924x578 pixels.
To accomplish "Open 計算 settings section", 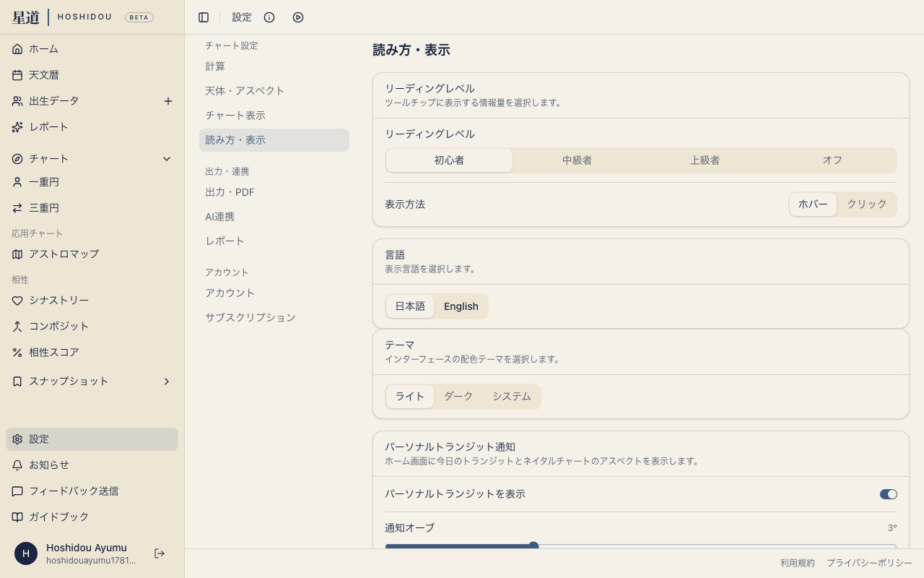I will (274, 66).
